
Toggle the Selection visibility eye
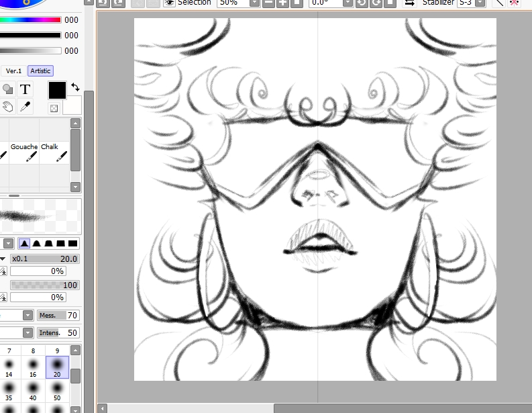tap(169, 3)
